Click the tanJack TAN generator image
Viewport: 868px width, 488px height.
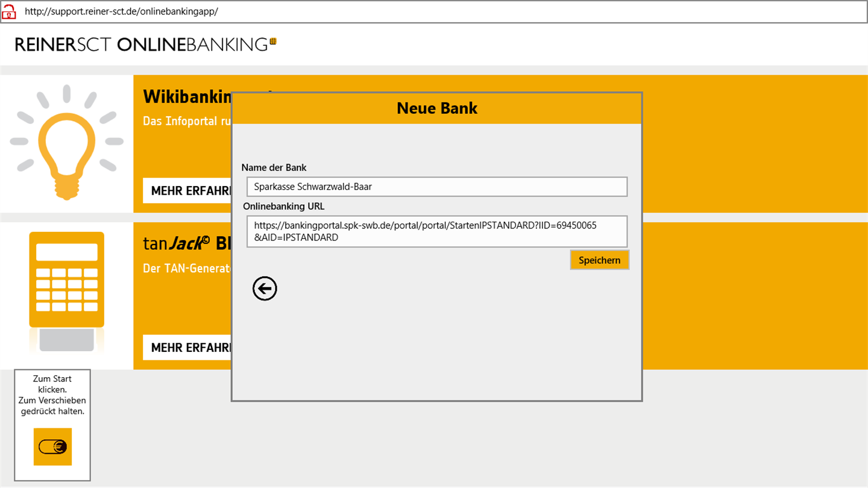pos(66,296)
